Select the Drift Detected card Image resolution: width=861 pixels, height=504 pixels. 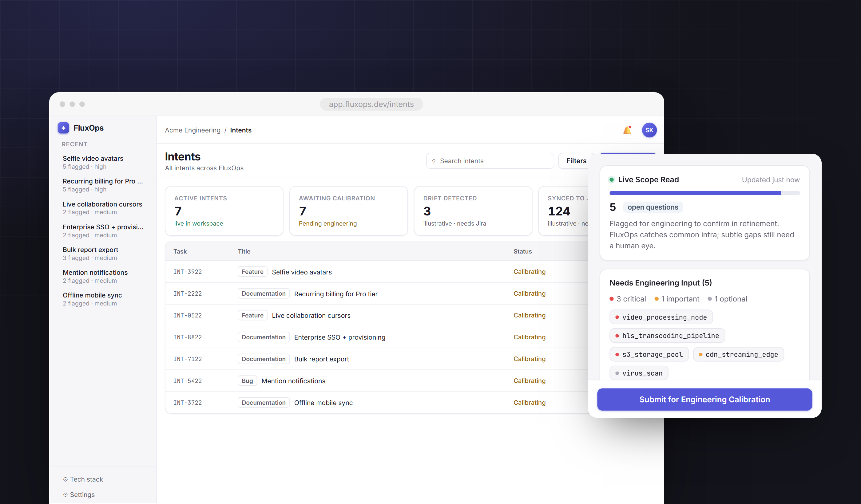click(x=473, y=211)
